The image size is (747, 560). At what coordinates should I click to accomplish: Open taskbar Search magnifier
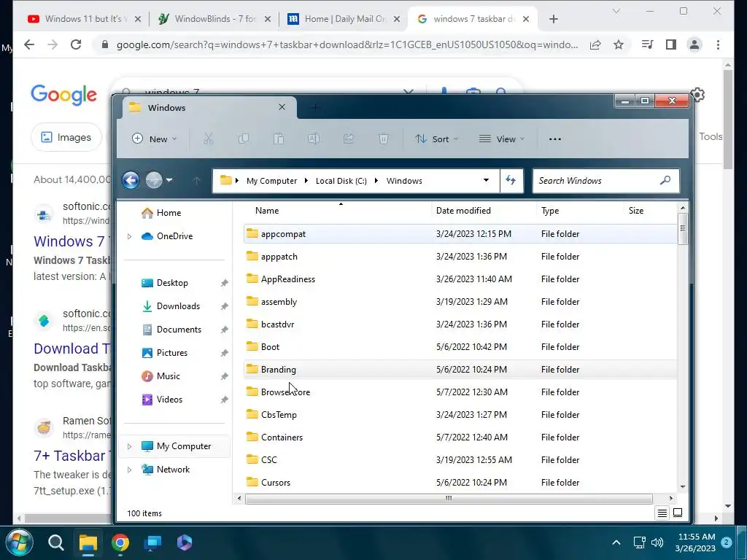55,542
